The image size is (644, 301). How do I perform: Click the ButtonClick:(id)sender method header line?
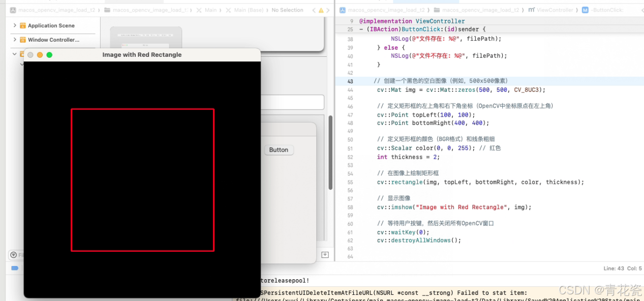(x=422, y=29)
